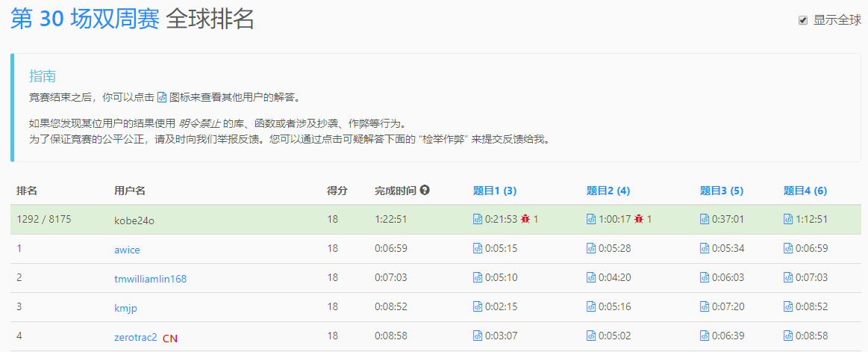View tmwilliamlin168's 题目3 code icon at 0:06:03
868x352 pixels.
705,277
